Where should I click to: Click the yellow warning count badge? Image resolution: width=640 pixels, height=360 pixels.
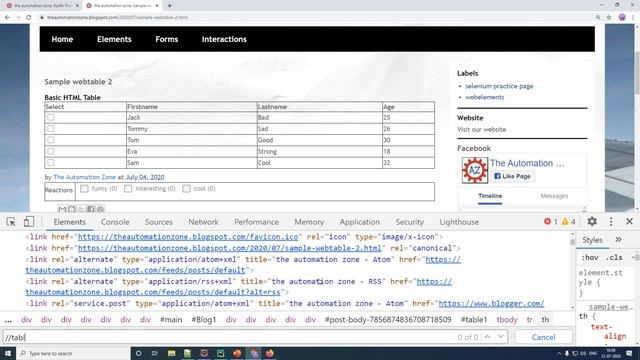pos(569,222)
